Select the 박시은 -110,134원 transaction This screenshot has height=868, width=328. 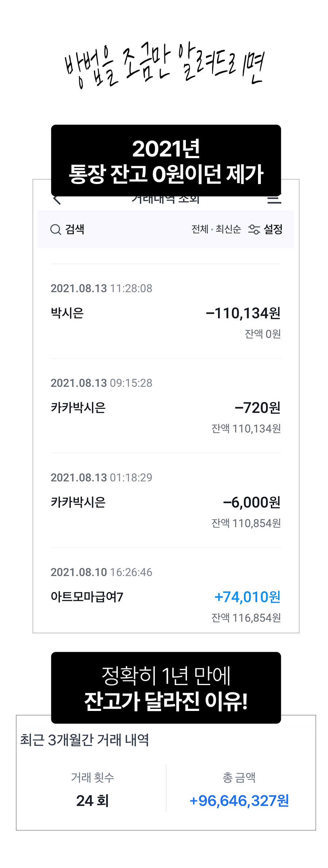165,311
